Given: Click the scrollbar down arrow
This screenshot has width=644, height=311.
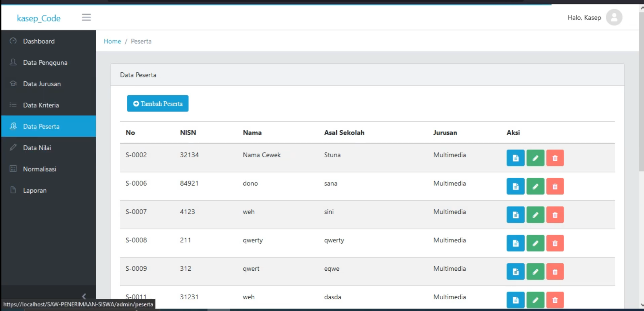Looking at the screenshot, I should click(641, 305).
